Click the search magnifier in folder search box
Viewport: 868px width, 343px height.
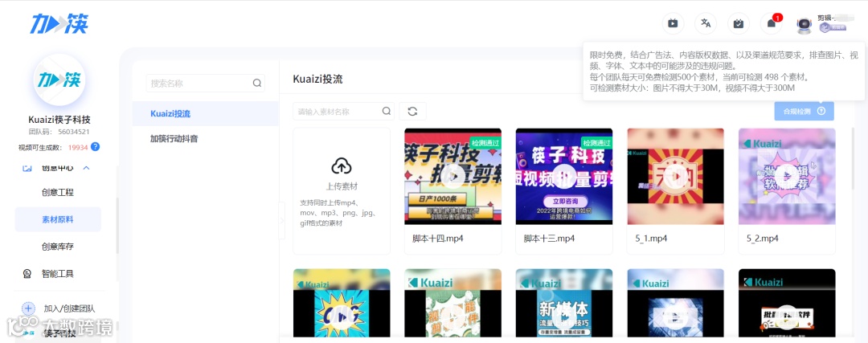click(257, 83)
